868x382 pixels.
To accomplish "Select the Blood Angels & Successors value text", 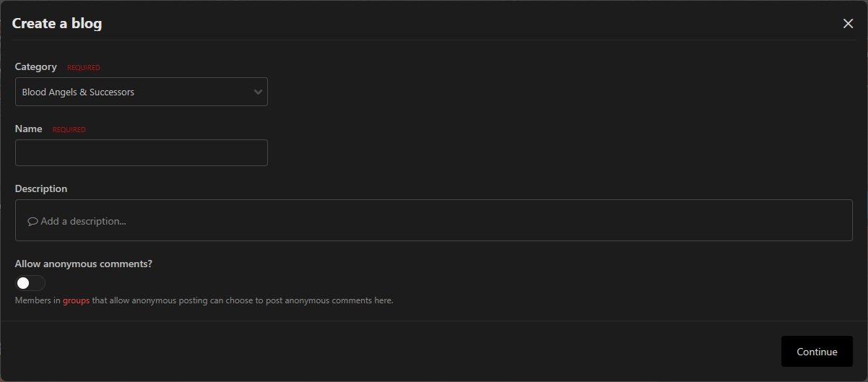I will click(78, 92).
